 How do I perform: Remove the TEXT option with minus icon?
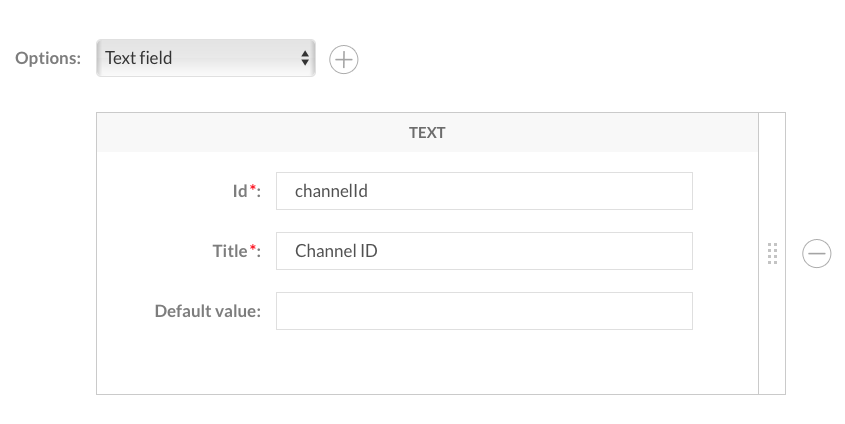click(x=816, y=253)
